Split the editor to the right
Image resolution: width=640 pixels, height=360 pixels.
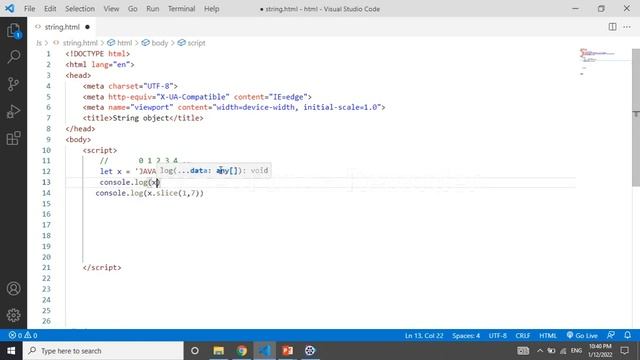pyautogui.click(x=612, y=27)
